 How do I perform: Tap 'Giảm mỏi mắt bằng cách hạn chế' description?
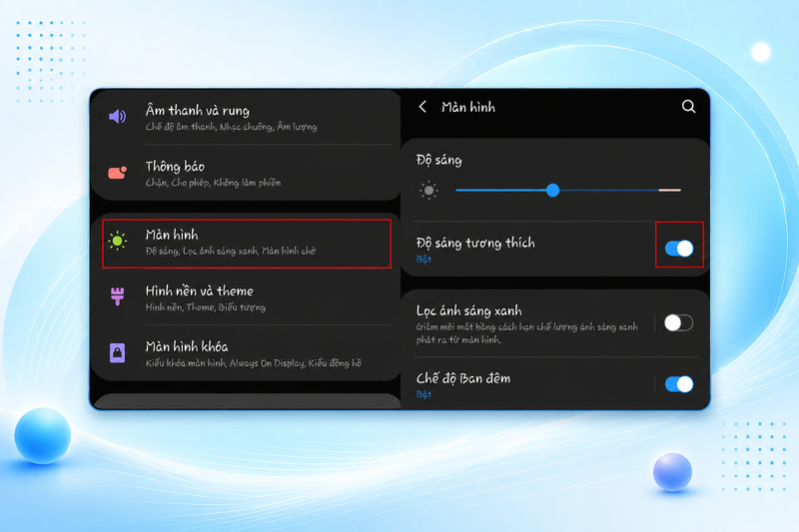pos(527,333)
